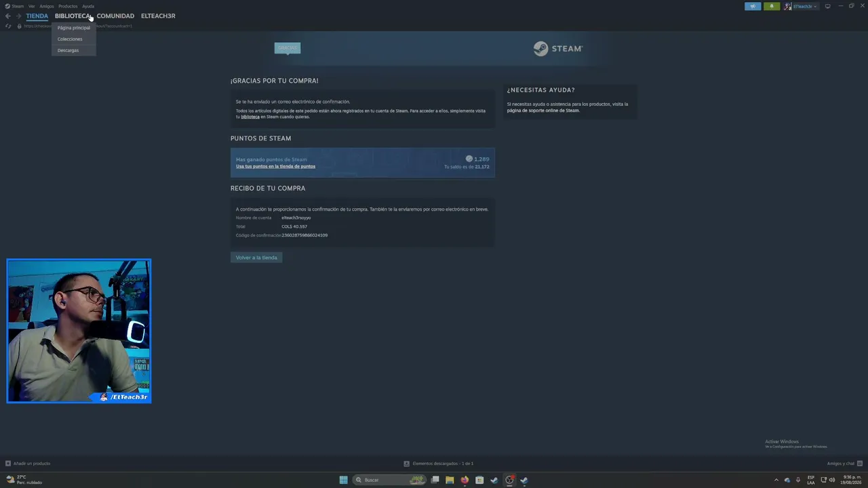Open the Productos menu
The image size is (868, 488).
click(68, 6)
